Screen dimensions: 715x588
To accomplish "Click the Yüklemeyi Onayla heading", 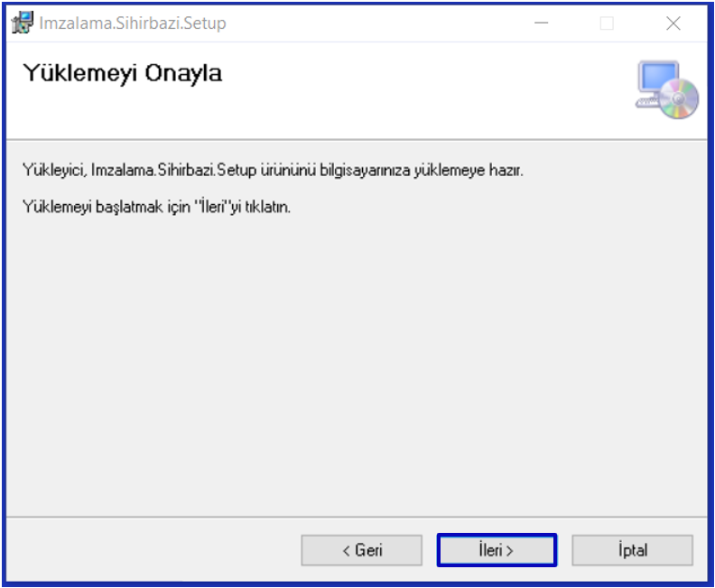I will click(122, 73).
